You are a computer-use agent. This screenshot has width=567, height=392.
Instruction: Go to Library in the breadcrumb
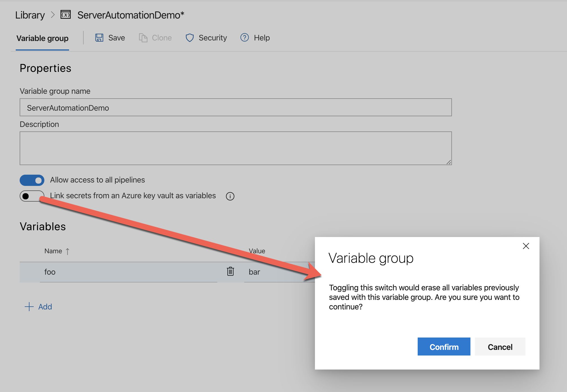[30, 15]
